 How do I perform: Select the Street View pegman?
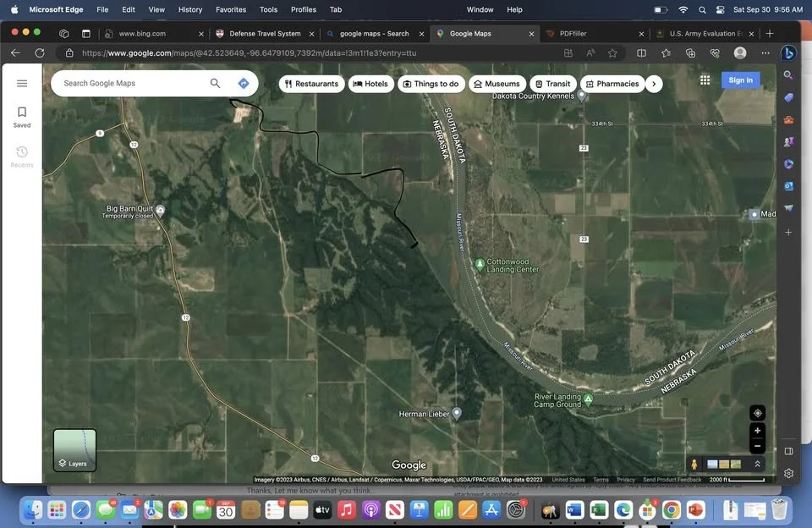click(x=694, y=465)
